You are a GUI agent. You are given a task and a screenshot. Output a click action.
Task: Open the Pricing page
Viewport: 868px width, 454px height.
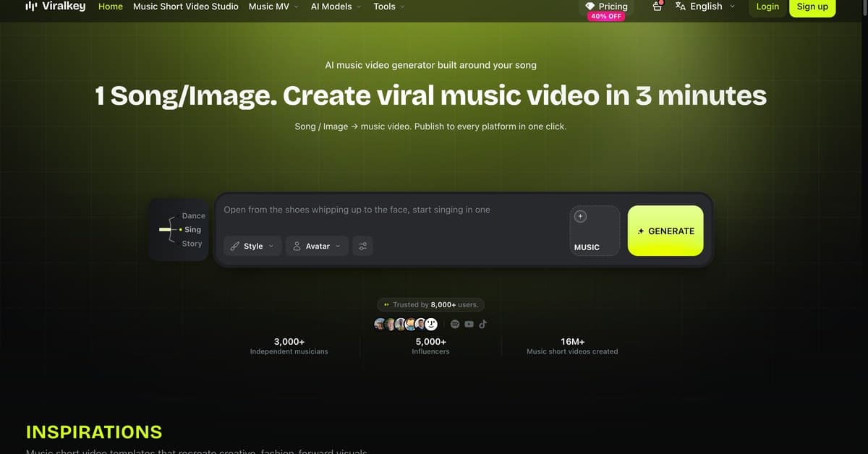click(x=606, y=6)
